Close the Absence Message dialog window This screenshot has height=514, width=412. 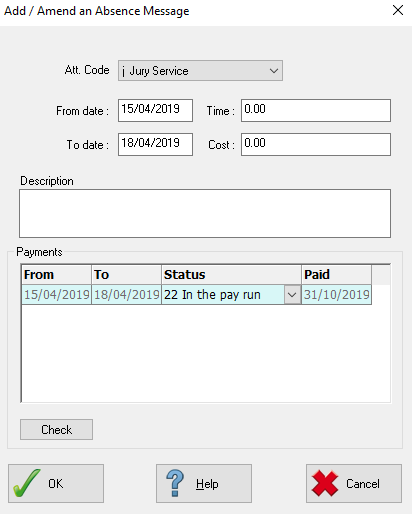(x=398, y=10)
